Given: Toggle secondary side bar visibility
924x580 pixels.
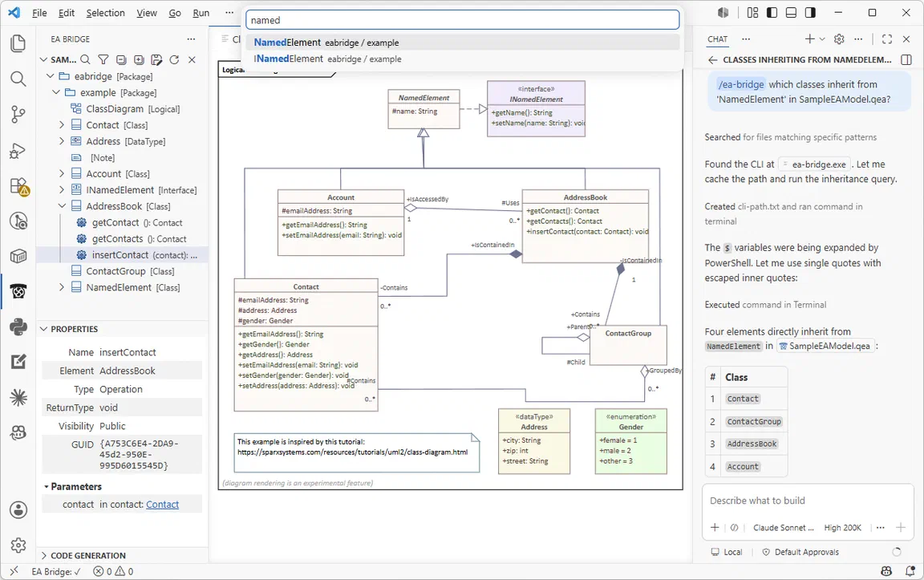Looking at the screenshot, I should [x=810, y=12].
